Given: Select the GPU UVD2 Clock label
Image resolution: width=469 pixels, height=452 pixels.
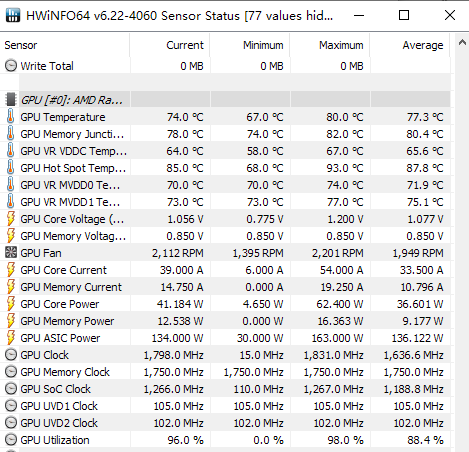Looking at the screenshot, I should (x=59, y=423).
